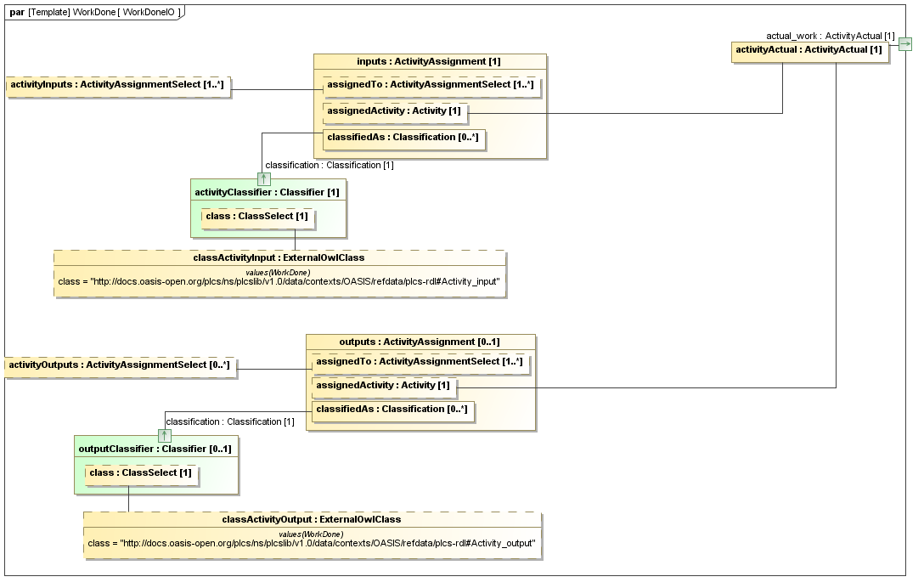
Task: Select the classActivityInput ExternalOwlClass title
Action: pos(279,257)
